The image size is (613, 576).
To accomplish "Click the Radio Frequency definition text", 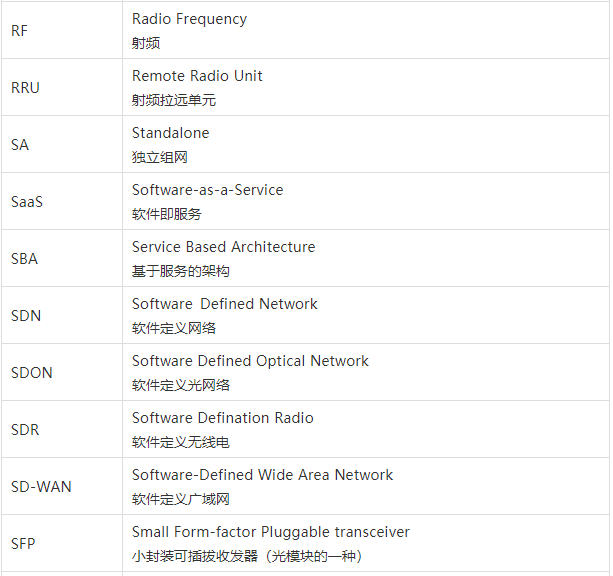I will tap(189, 19).
